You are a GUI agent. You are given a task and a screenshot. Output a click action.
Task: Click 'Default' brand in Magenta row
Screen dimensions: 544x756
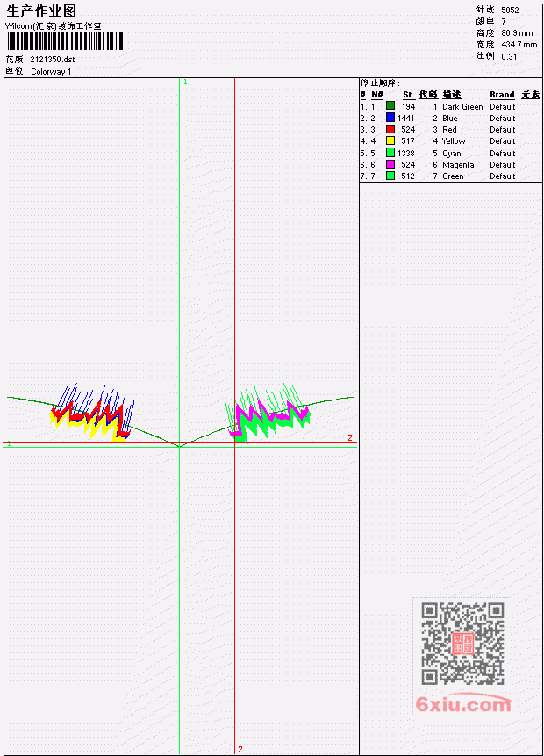coord(503,165)
